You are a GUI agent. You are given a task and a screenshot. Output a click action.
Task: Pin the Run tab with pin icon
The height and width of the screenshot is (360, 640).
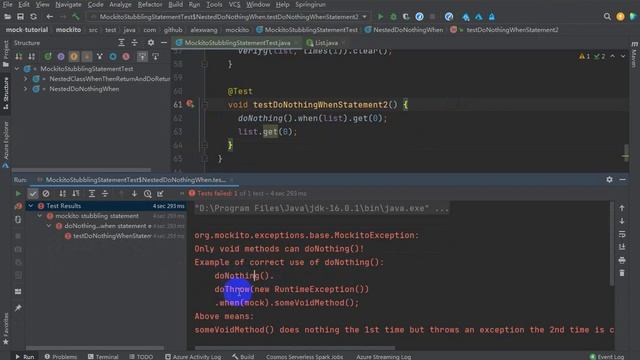pyautogui.click(x=18, y=308)
